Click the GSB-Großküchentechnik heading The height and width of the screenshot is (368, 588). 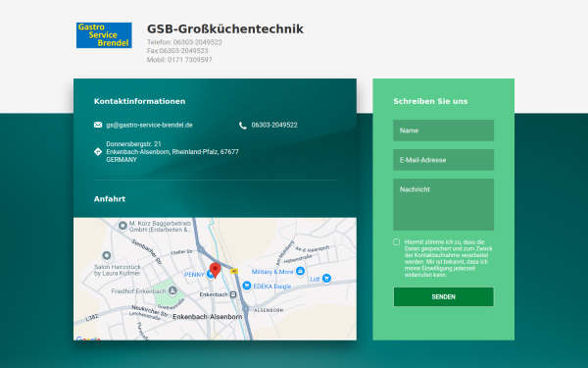pyautogui.click(x=225, y=28)
